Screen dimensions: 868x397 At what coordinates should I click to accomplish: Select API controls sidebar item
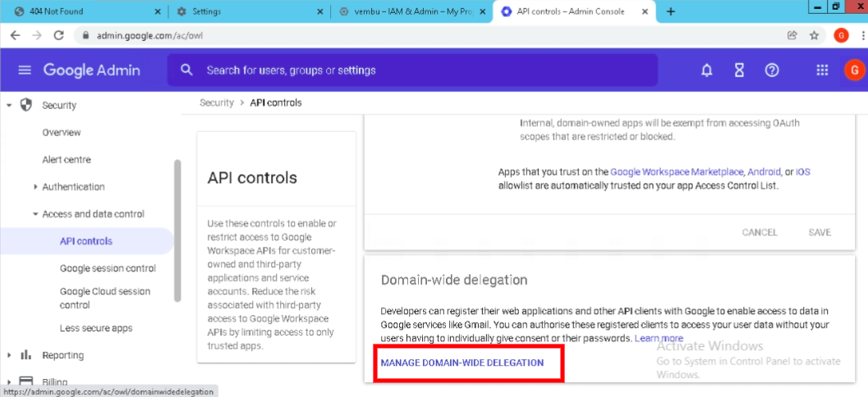[x=85, y=241]
